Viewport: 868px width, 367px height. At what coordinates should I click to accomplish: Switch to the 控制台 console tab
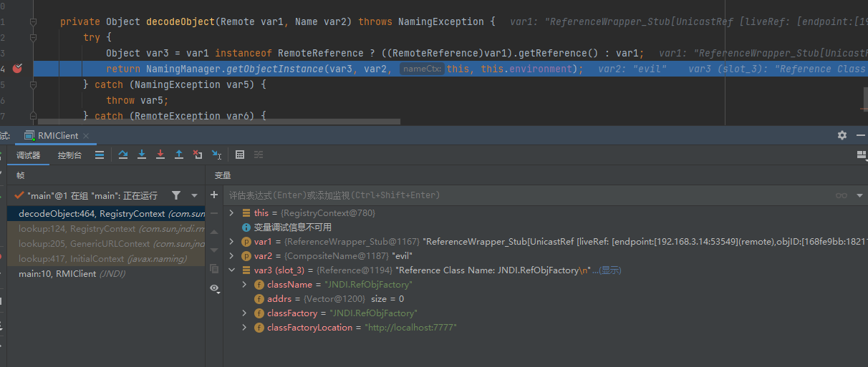[x=69, y=155]
